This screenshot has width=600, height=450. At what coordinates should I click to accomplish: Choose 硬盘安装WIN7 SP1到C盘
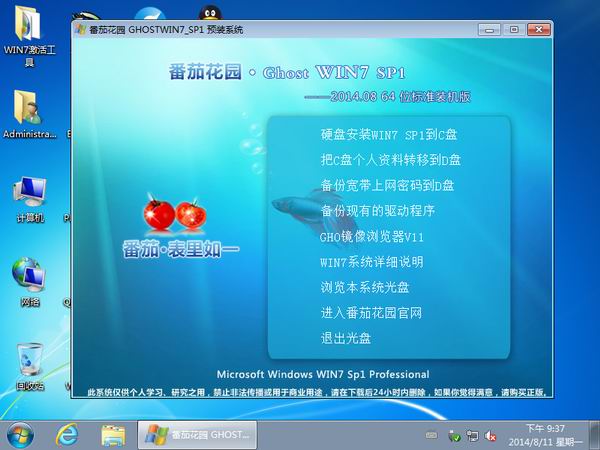click(x=389, y=135)
